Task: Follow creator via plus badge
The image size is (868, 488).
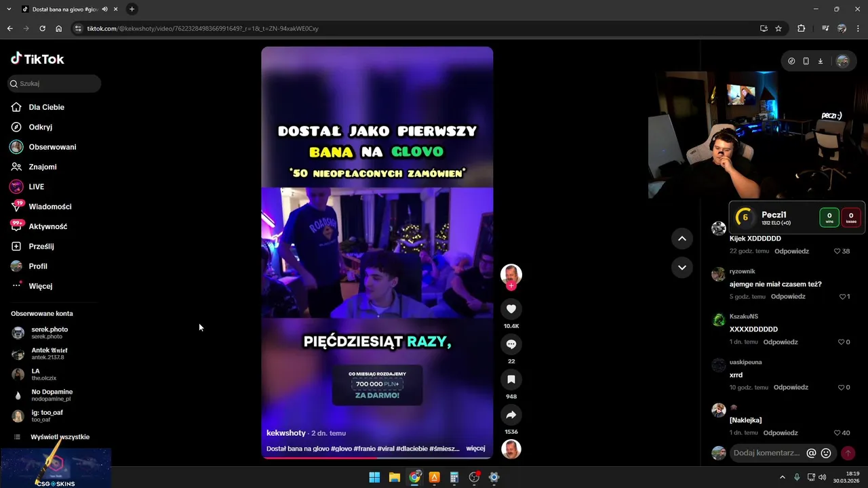Action: point(511,286)
